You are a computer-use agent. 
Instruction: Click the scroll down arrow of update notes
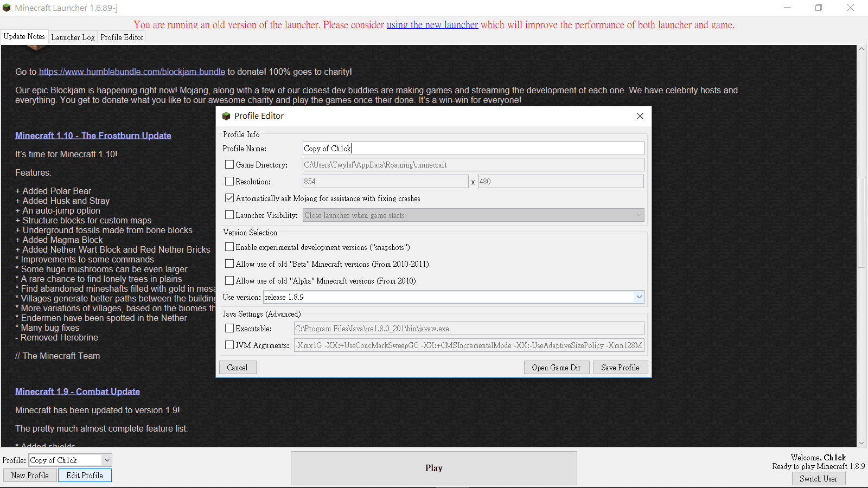click(861, 443)
